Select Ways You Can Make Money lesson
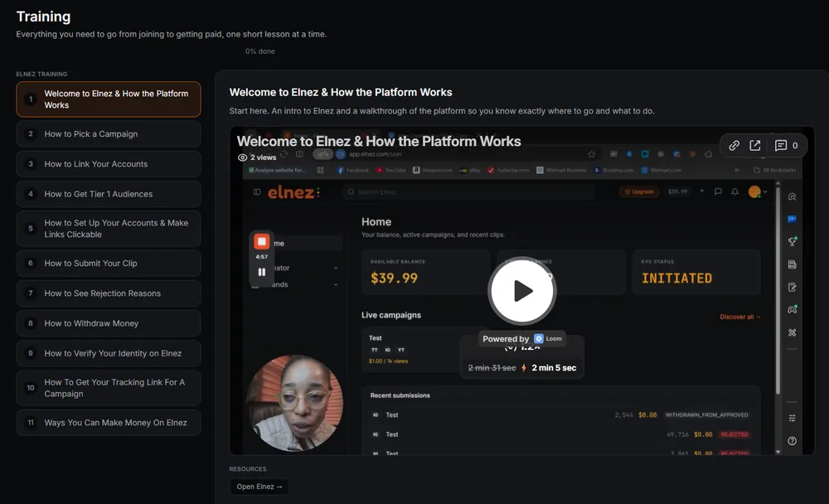 pos(109,423)
